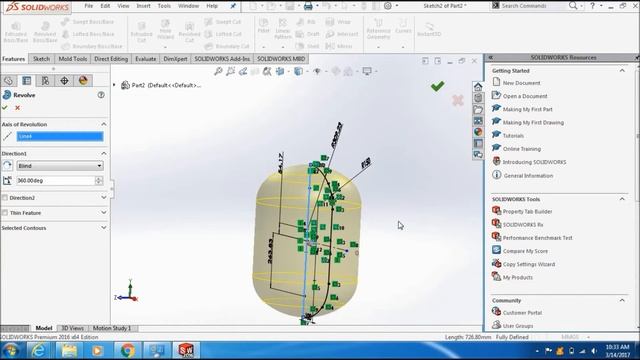
Task: Expand Direction2 section chevron
Action: [x=104, y=198]
